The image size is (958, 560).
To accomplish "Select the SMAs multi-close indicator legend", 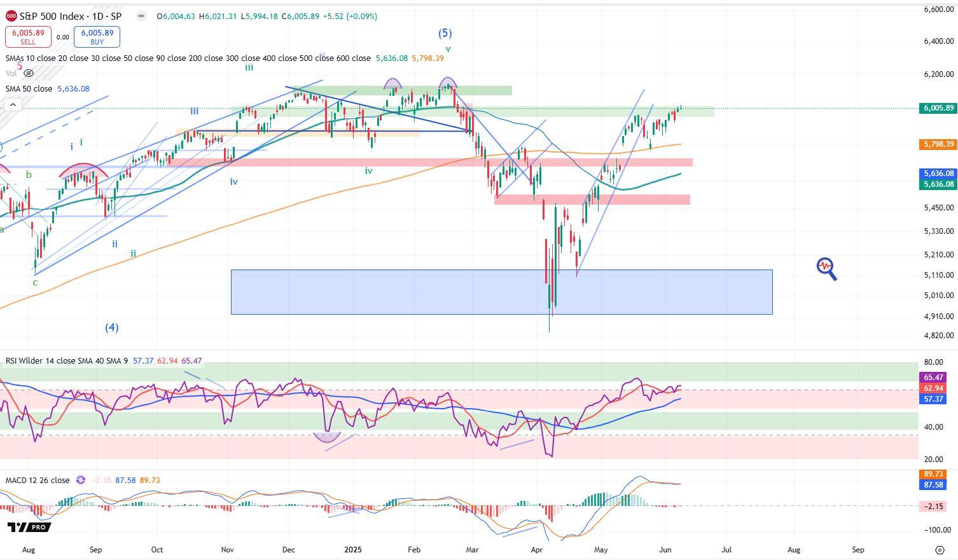I will coord(188,58).
